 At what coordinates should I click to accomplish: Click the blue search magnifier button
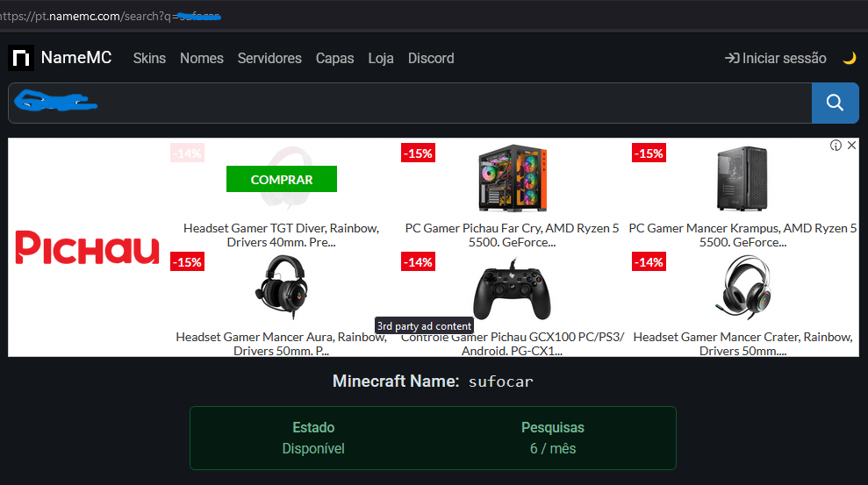tap(835, 103)
